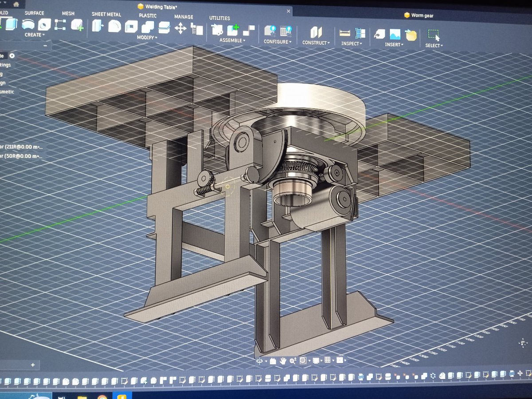The height and width of the screenshot is (399, 532).
Task: Open the INSPECT dropdown menu
Action: 352,44
